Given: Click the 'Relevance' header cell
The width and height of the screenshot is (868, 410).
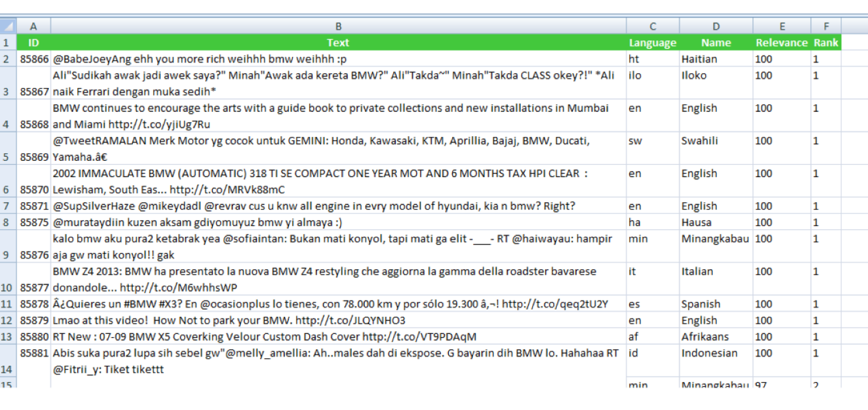Looking at the screenshot, I should (x=781, y=43).
